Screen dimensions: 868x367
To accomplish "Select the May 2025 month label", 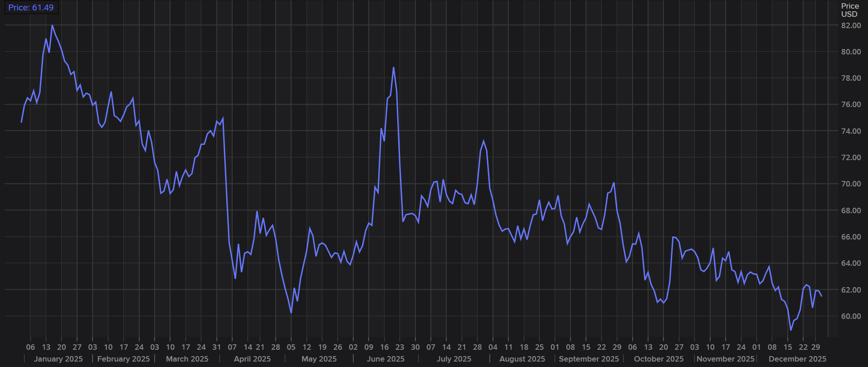I will point(319,359).
